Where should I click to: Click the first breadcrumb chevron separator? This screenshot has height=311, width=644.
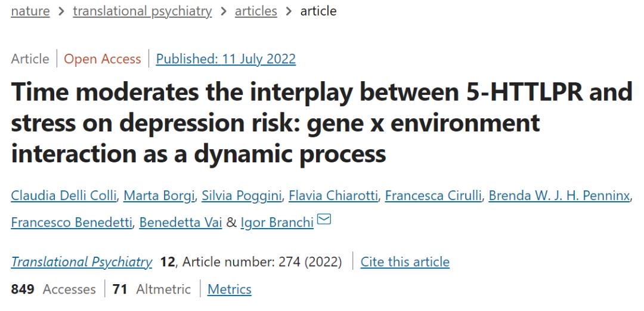(x=61, y=11)
